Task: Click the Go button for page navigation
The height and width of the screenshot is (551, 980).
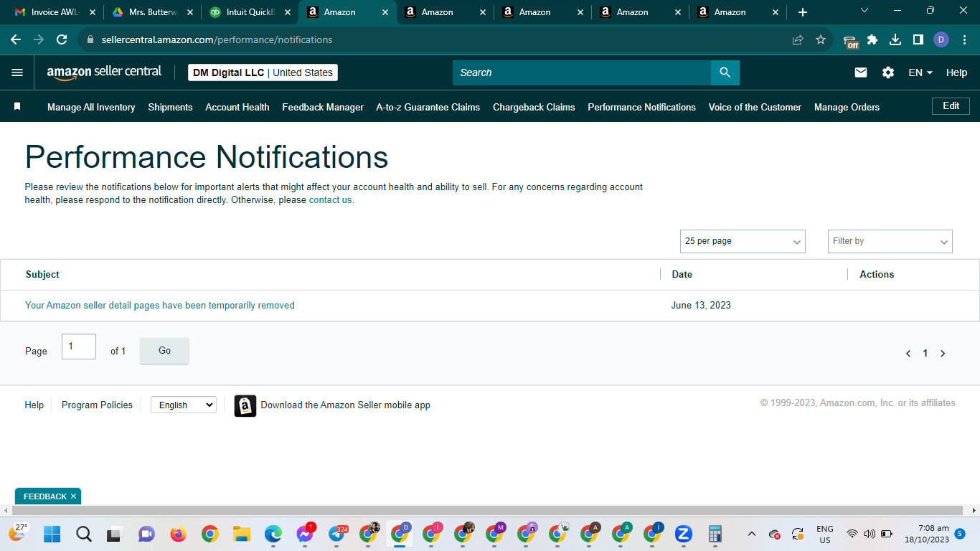Action: [164, 351]
